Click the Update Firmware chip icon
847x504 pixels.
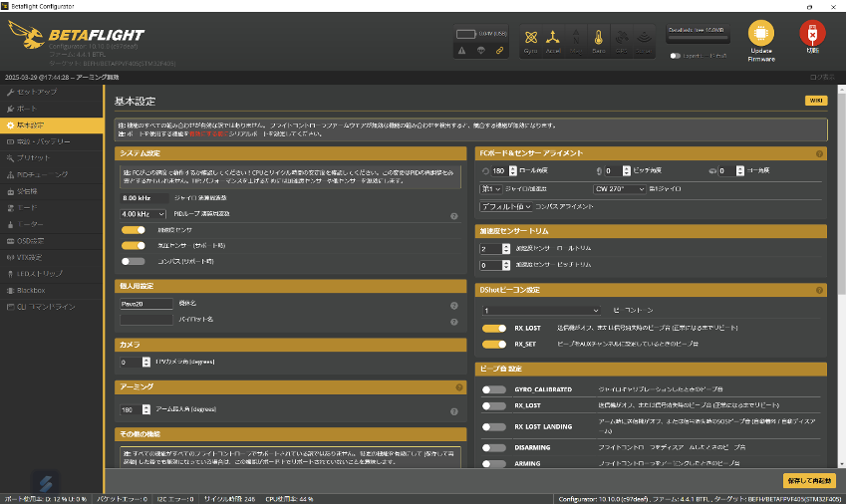tap(761, 33)
